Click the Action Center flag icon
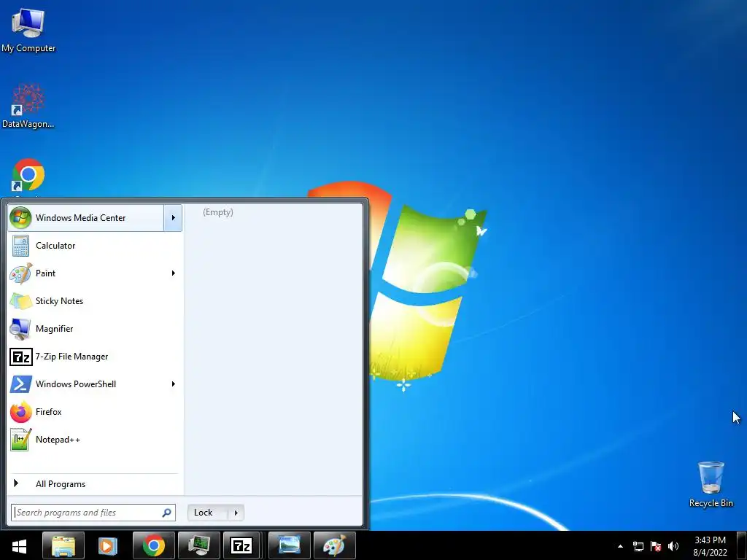 [x=656, y=546]
